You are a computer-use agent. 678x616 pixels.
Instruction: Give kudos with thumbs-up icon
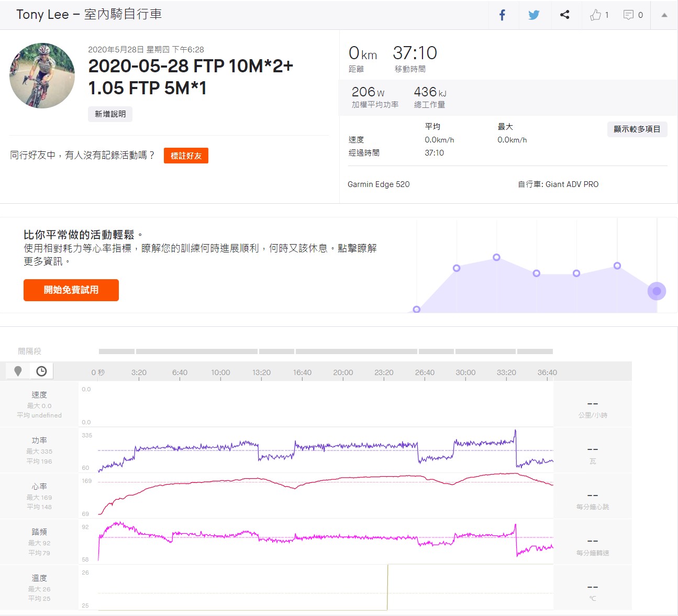click(596, 15)
